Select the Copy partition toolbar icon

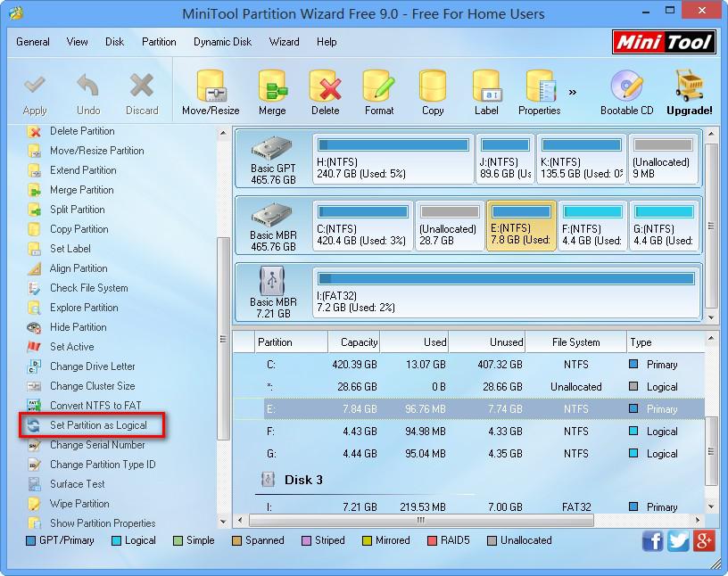433,89
